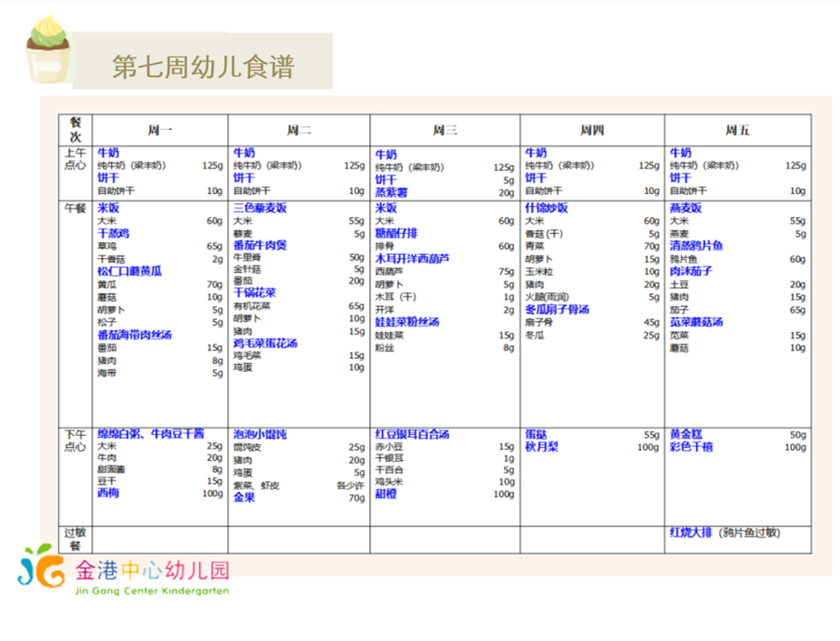Click the dish '什锦炒饭'
840x641 pixels.
pos(546,208)
